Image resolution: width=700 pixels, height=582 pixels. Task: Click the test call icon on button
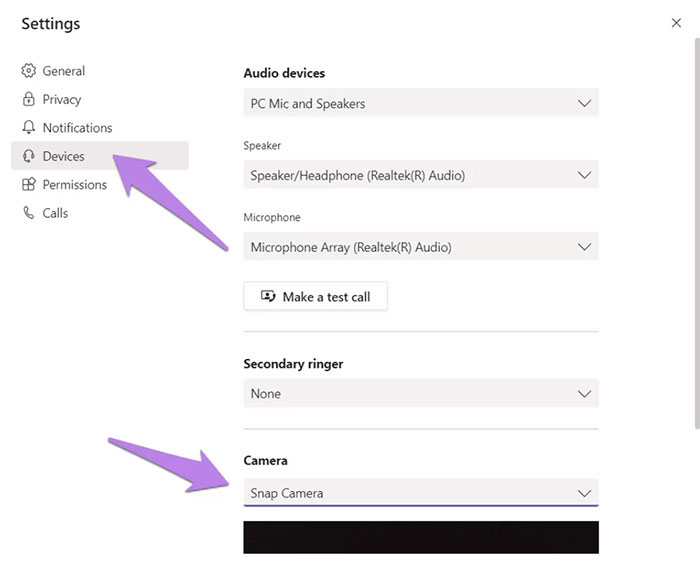[268, 296]
